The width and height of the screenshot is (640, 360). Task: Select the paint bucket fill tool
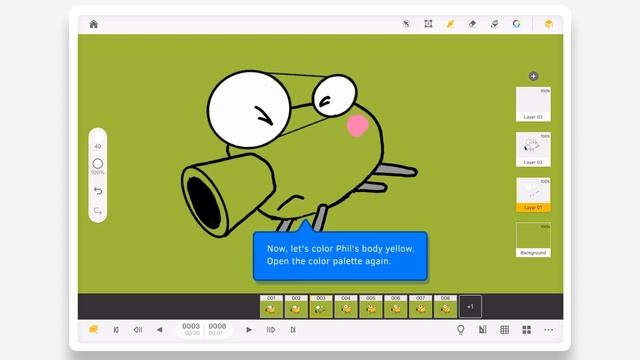point(494,24)
